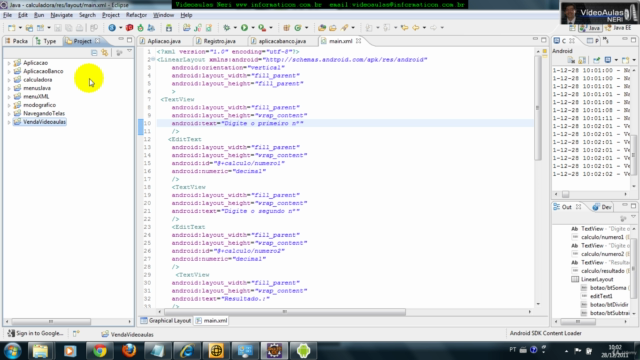The height and width of the screenshot is (360, 640).
Task: Open the New wizard dropdown arrow
Action: [x=20, y=28]
